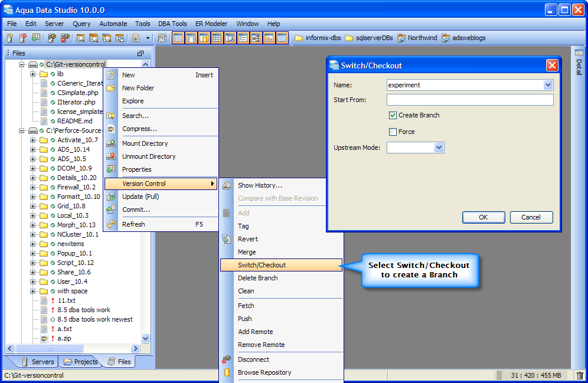588x383 pixels.
Task: Click the bar chart toolbar icon
Action: [269, 38]
